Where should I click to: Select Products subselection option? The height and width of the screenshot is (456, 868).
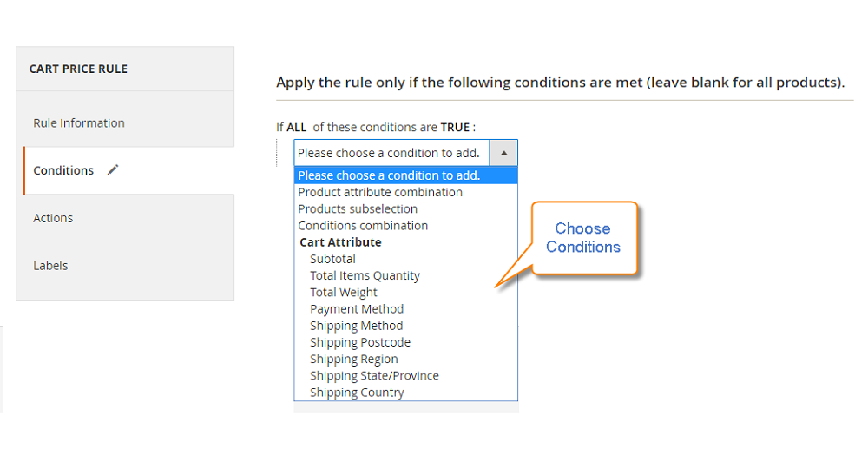[x=358, y=208]
